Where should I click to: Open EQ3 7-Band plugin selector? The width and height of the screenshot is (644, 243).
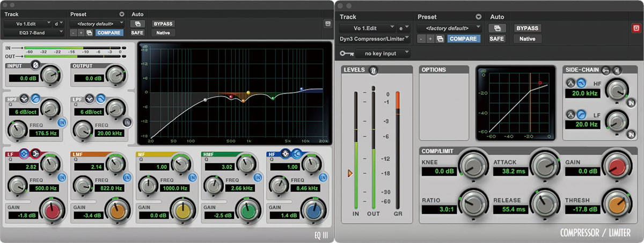click(x=34, y=33)
